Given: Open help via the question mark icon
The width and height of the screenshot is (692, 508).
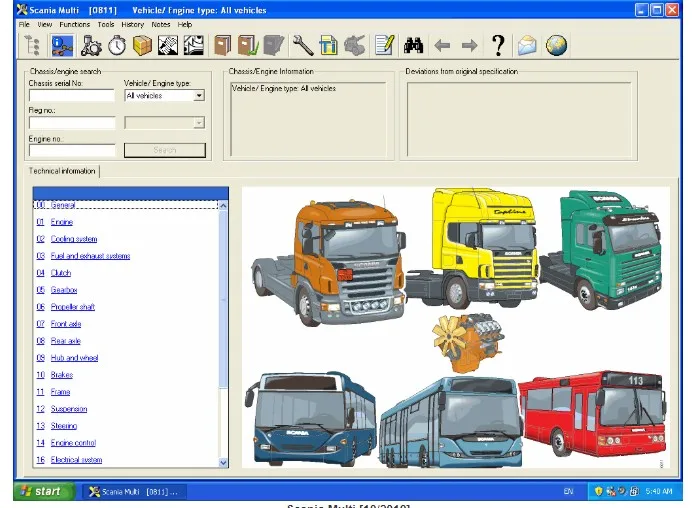Looking at the screenshot, I should [498, 45].
